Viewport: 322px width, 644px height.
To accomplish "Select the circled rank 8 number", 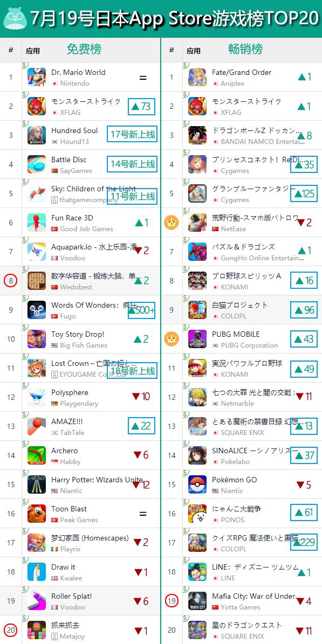I will (11, 281).
